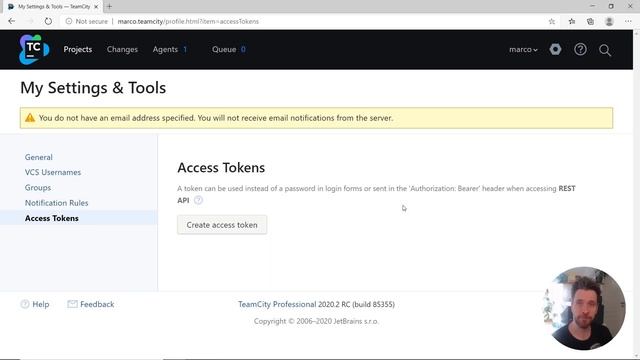Open the browser favorites list icon
Screen dimensions: 640x360
pyautogui.click(x=571, y=21)
